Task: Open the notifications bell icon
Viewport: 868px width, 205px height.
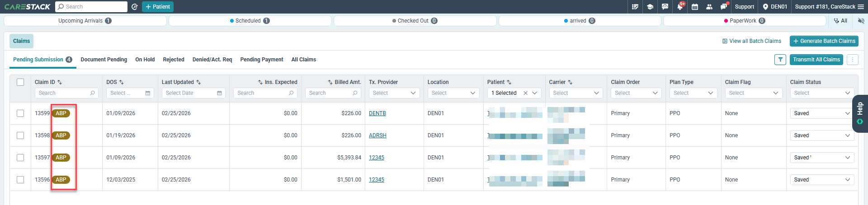Action: (680, 7)
